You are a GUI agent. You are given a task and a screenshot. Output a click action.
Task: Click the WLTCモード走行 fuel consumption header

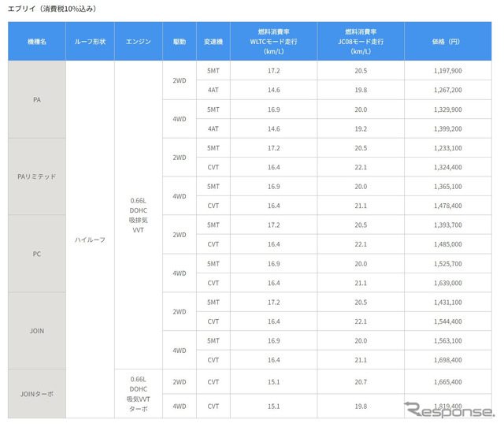click(x=273, y=42)
